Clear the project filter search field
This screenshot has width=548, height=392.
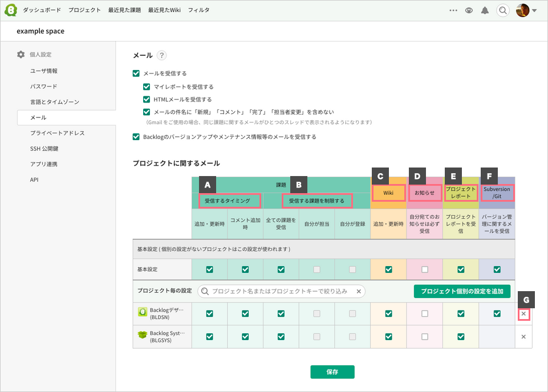[359, 291]
